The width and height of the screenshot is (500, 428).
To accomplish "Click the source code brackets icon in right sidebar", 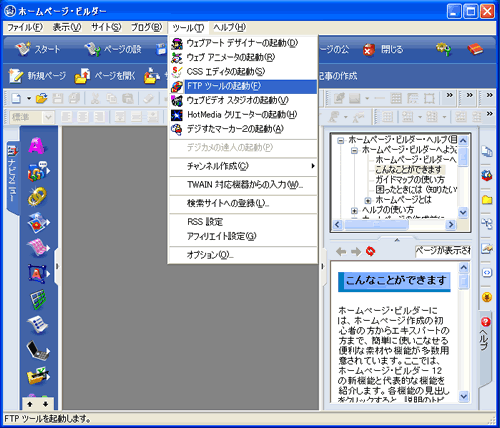I will click(487, 273).
